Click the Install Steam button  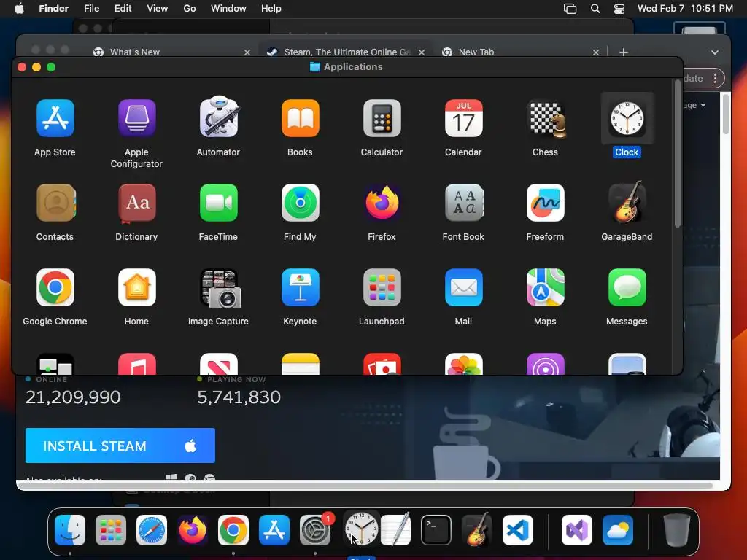120,446
